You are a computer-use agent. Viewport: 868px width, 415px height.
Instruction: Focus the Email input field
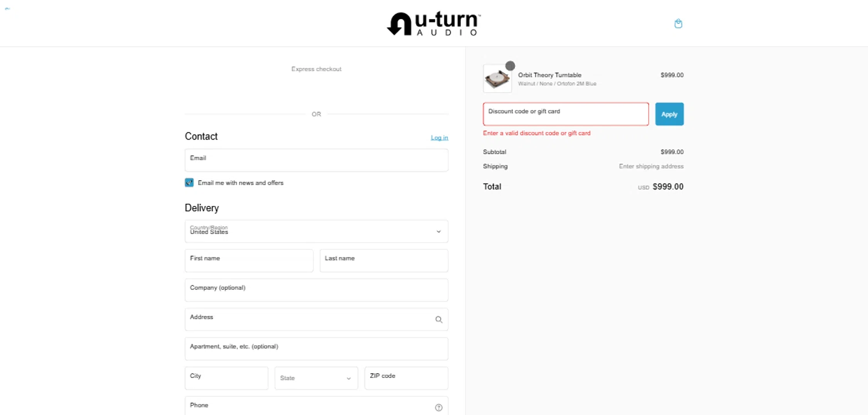[x=317, y=160]
